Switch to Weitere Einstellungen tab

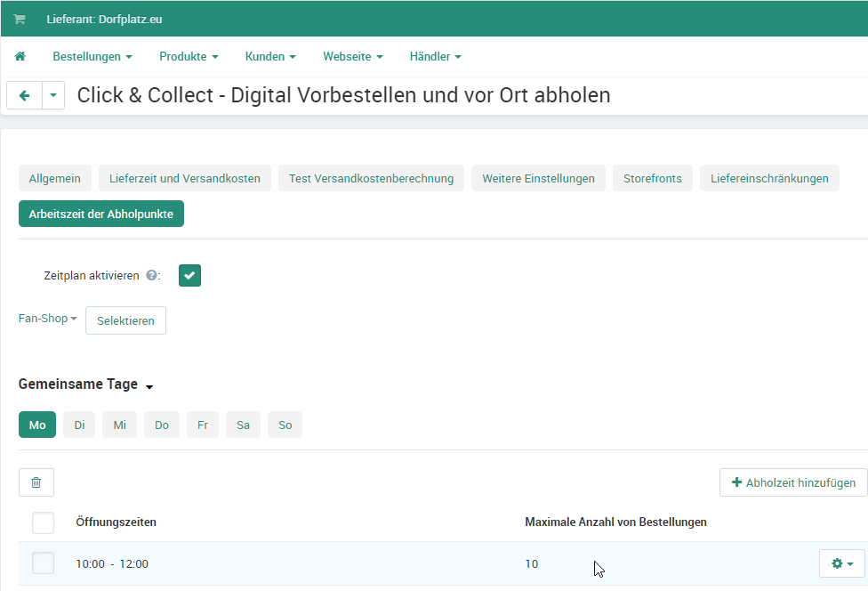click(x=538, y=178)
